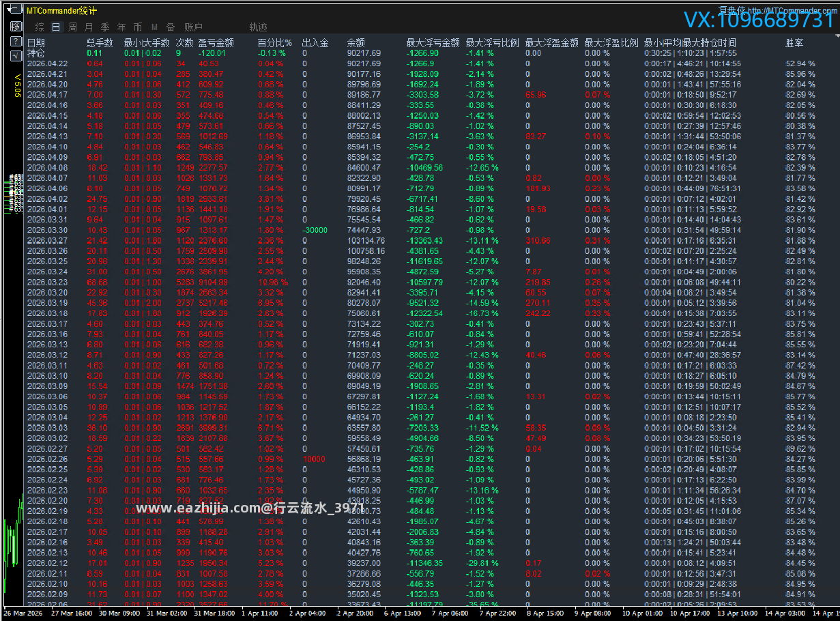Click the 胜率 win-rate column header
840x621 pixels.
click(x=794, y=43)
